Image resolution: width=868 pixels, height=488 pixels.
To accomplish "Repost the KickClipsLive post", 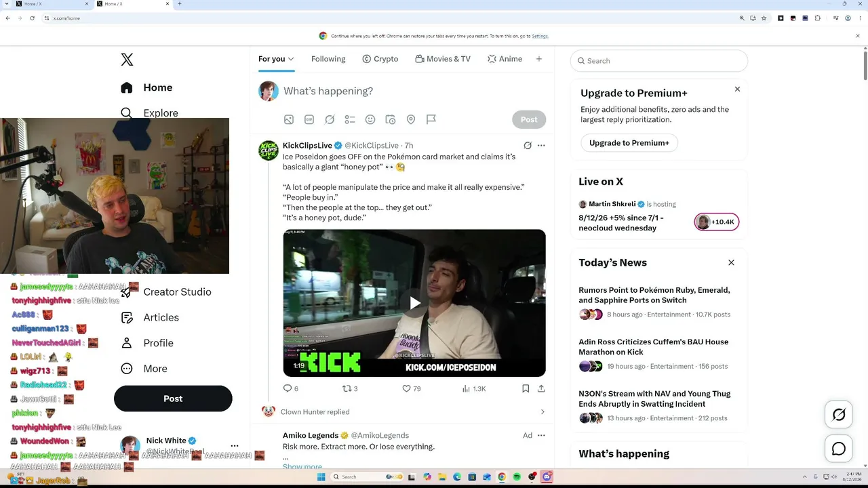I will click(x=350, y=388).
